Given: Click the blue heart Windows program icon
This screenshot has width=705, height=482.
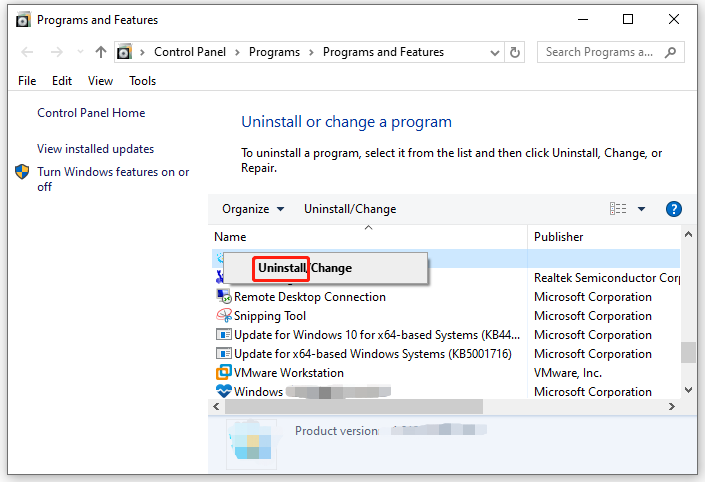Looking at the screenshot, I should pos(223,391).
